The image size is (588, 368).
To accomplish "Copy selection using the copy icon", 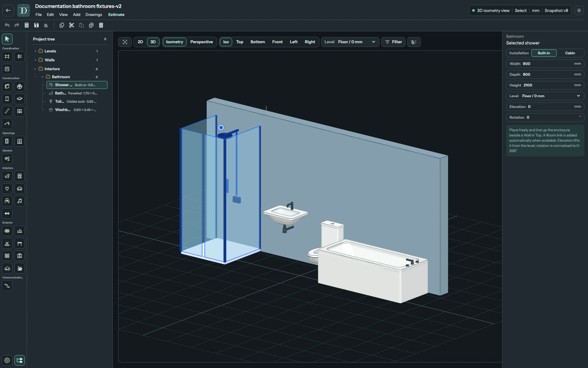I will pos(62,25).
